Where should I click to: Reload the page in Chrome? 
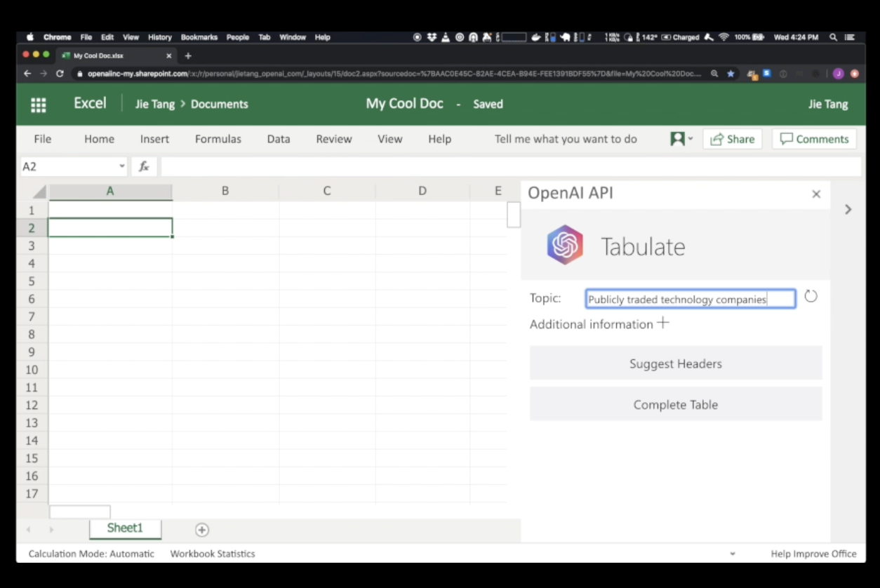coord(60,73)
